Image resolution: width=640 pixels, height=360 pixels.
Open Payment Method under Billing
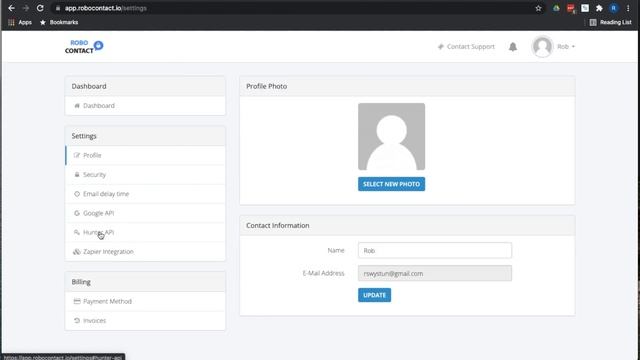tap(145, 301)
